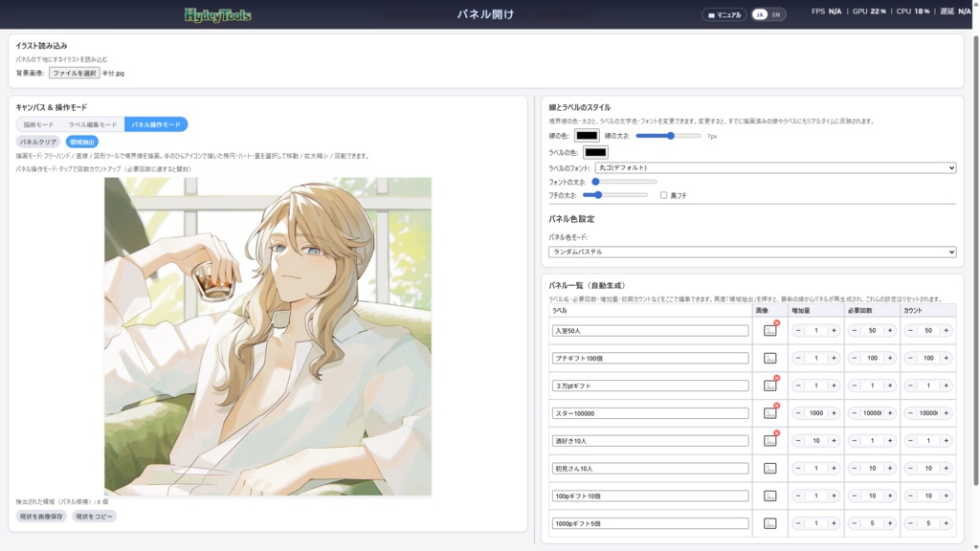
Task: Switch to ラベル編集モード tab
Action: 93,124
